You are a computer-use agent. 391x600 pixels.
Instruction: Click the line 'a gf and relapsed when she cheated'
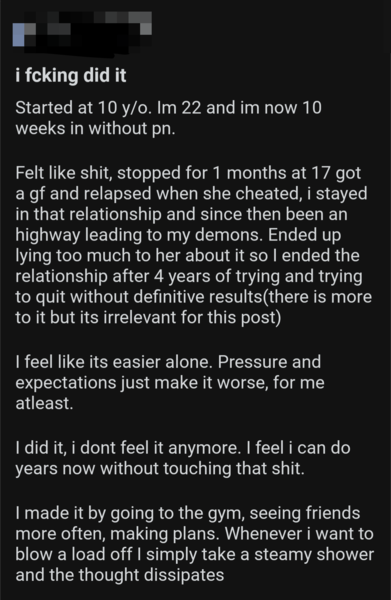[x=191, y=194]
